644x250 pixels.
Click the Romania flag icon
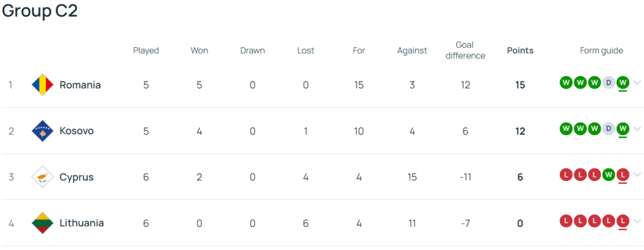pyautogui.click(x=43, y=85)
